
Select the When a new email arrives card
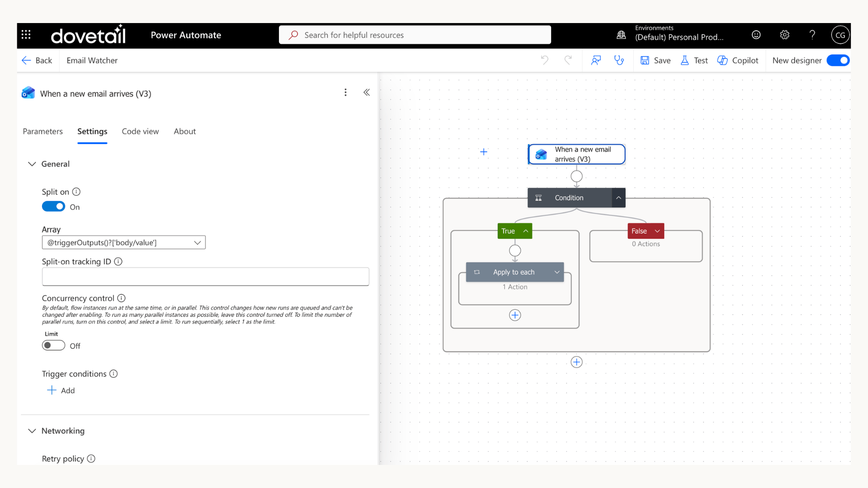[x=576, y=154]
